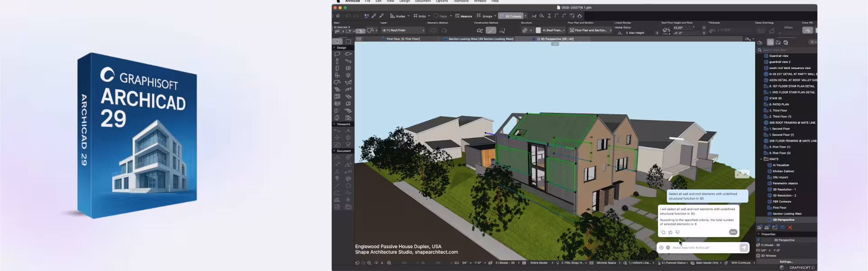Image resolution: width=868 pixels, height=271 pixels.
Task: Collapse the Design toolbox section
Action: pos(335,47)
